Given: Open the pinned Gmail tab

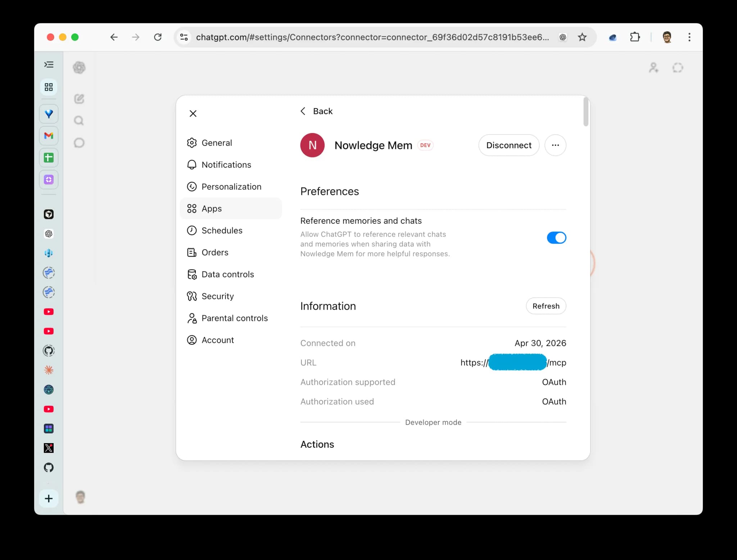Looking at the screenshot, I should click(49, 136).
